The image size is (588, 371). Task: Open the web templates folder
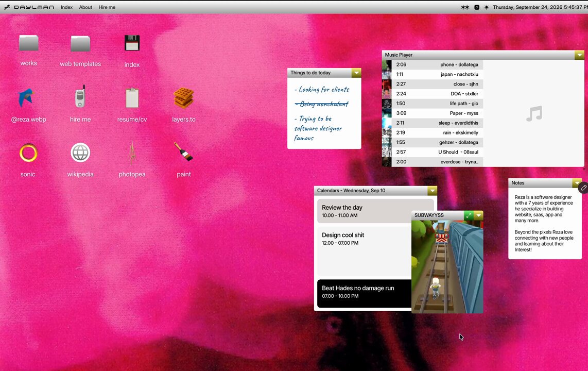coord(80,43)
